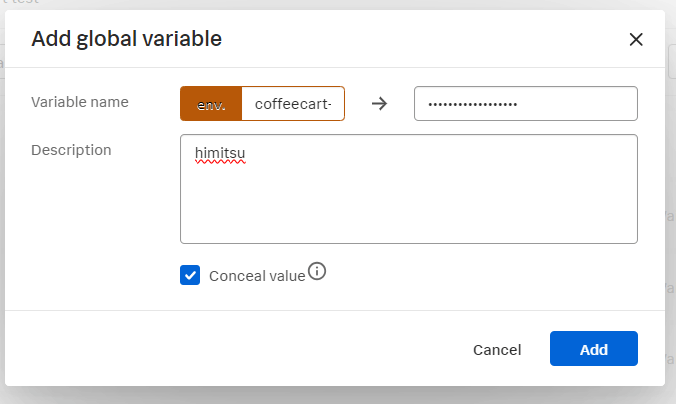Cancel adding the global variable

tap(497, 349)
